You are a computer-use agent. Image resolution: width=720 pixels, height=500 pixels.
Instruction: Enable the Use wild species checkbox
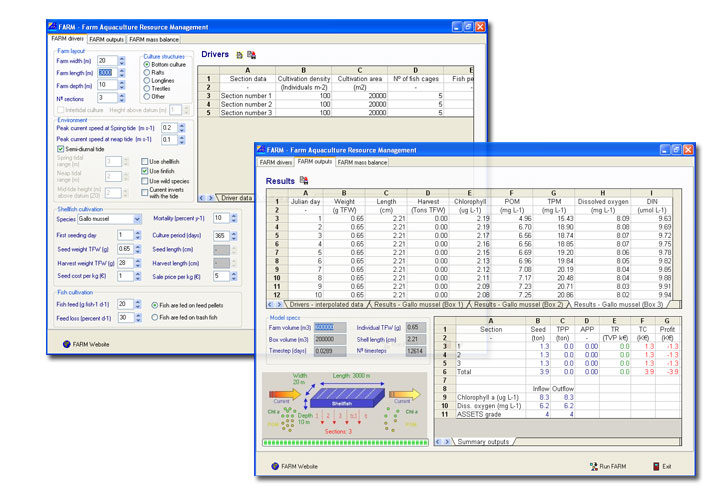[x=145, y=181]
